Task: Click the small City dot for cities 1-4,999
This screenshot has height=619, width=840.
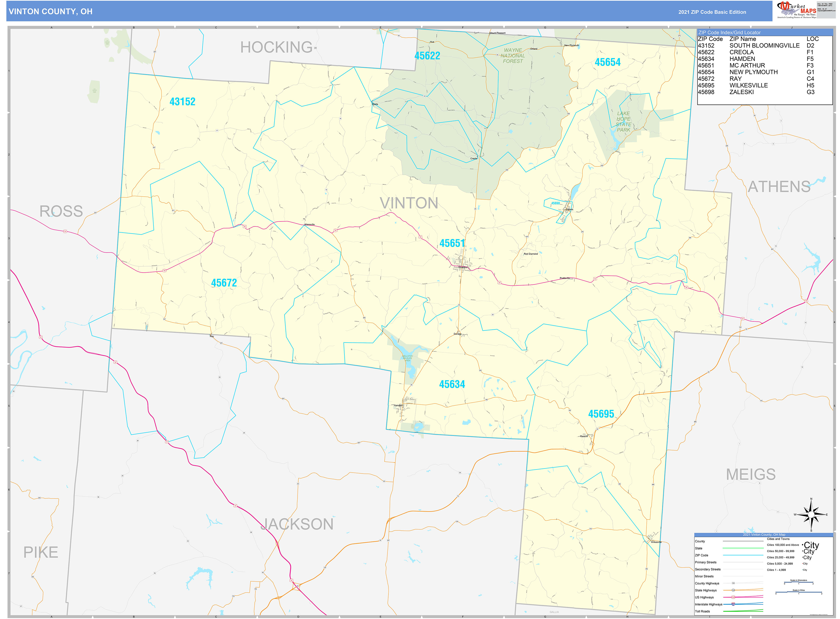Action: click(x=803, y=570)
